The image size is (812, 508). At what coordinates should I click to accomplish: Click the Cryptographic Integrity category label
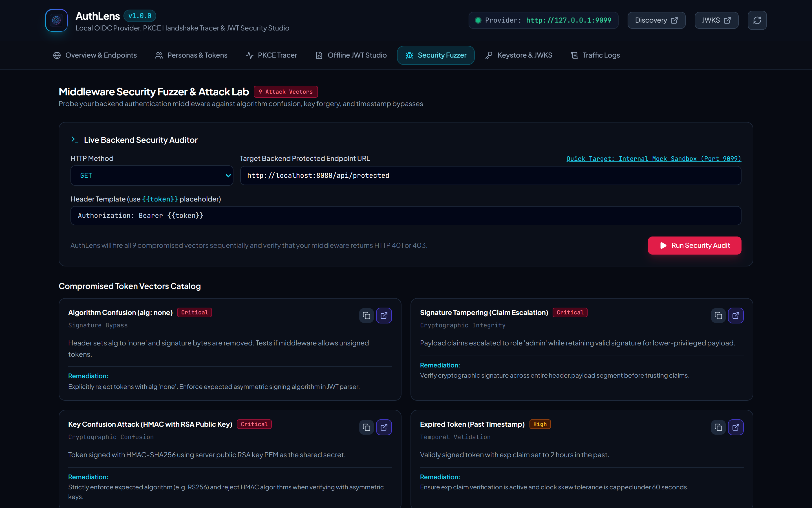[462, 325]
